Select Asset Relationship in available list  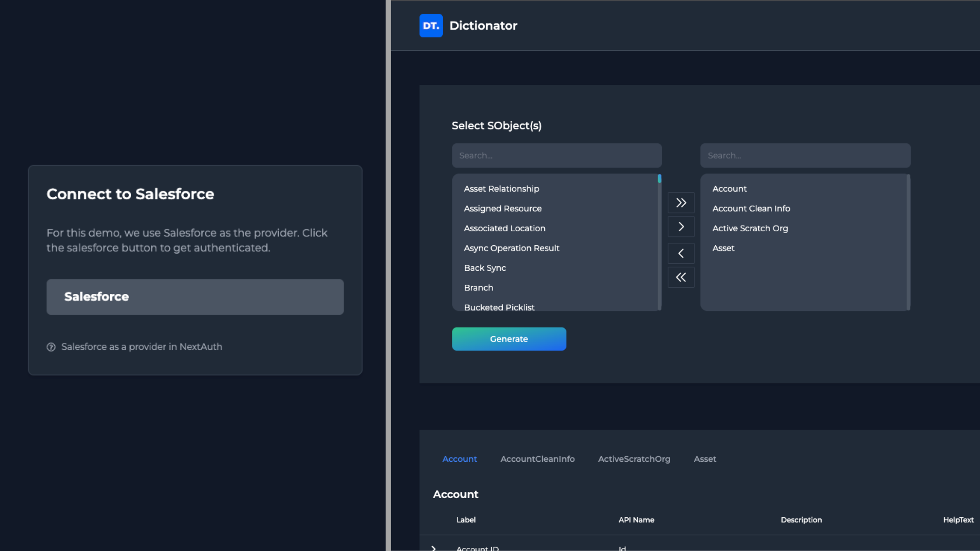(501, 189)
